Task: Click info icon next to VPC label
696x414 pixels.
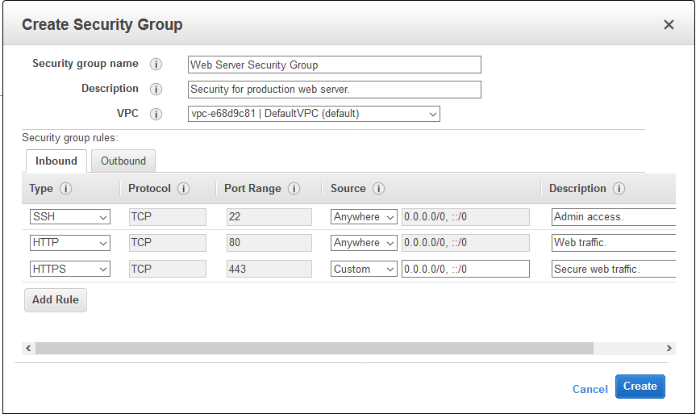Action: pos(156,114)
